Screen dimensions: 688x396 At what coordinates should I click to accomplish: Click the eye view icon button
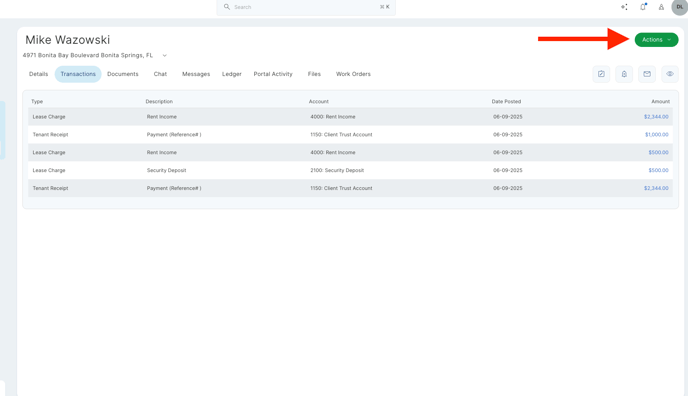(670, 74)
